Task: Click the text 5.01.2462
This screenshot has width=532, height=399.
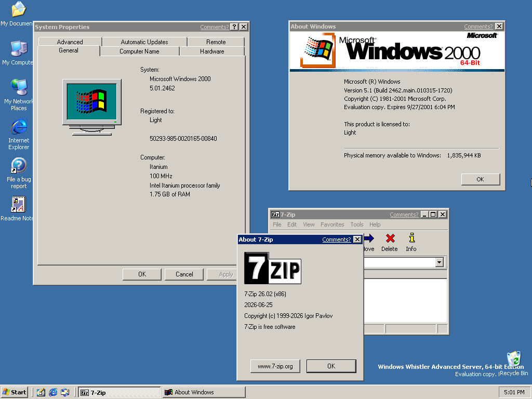Action: [x=162, y=88]
